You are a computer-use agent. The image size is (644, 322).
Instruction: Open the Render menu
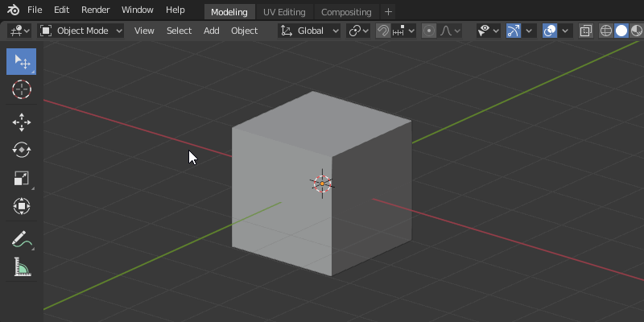point(95,10)
